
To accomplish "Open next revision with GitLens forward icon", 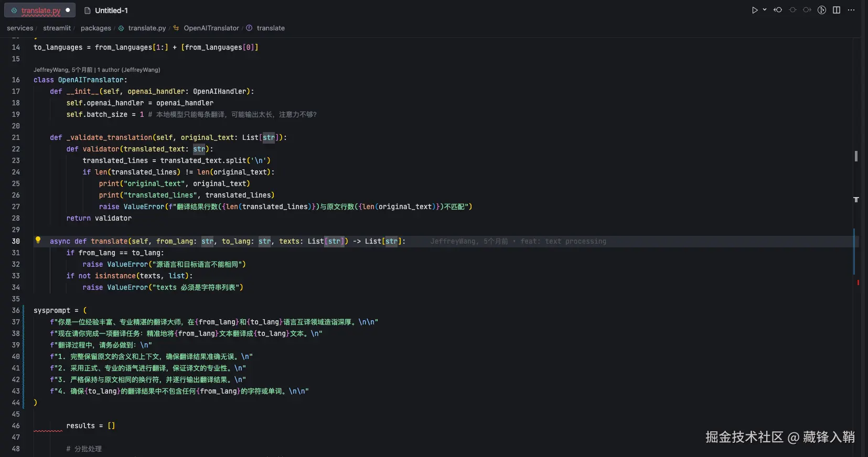I will tap(807, 10).
